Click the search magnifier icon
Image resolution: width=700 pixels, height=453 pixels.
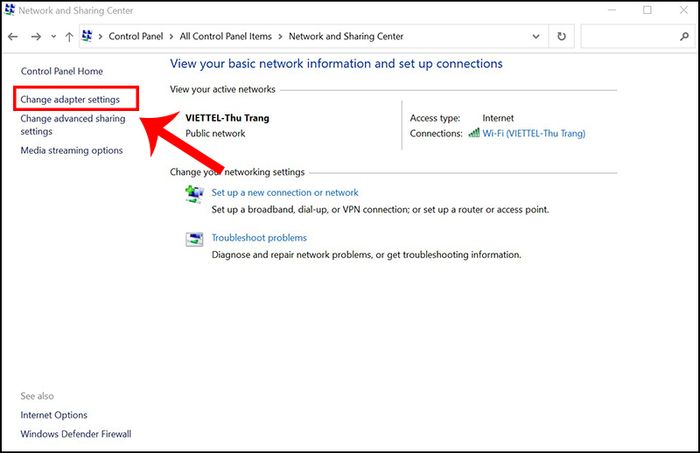[x=684, y=37]
